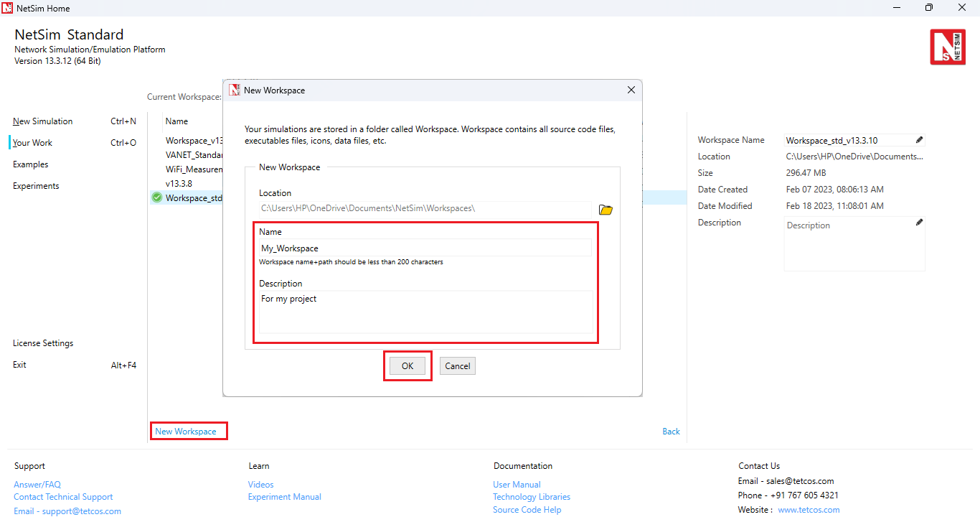
Task: Select the Workspace_v13 row in the list
Action: (x=193, y=141)
